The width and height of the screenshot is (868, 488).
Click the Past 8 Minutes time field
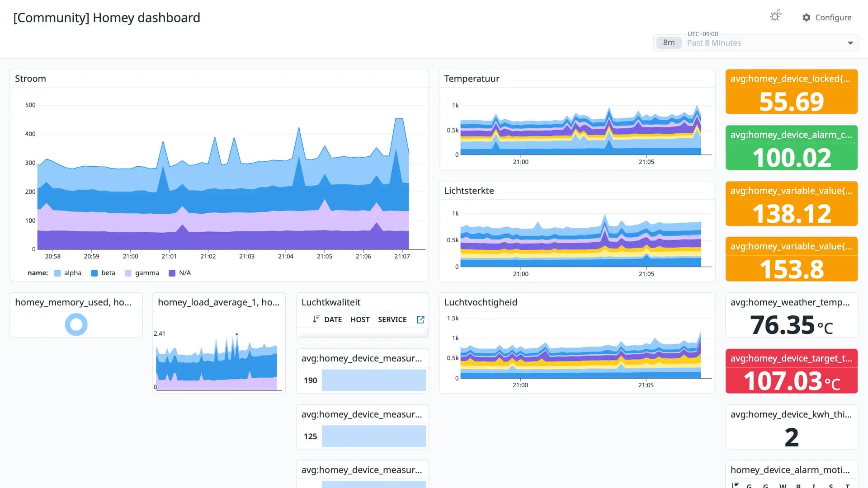756,43
